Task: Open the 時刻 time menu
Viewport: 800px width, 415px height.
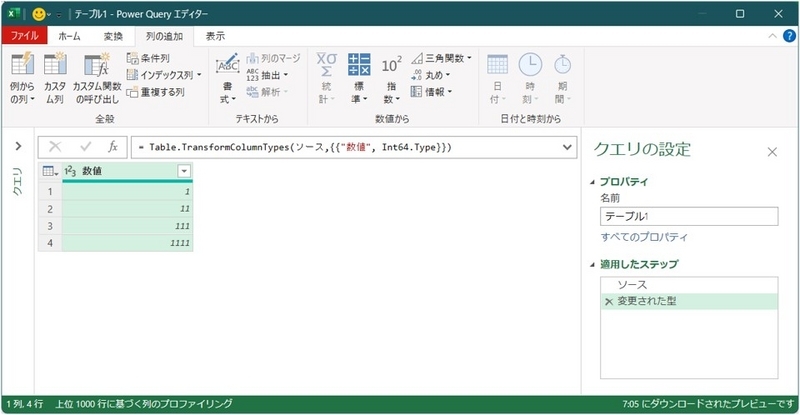Action: pos(530,78)
